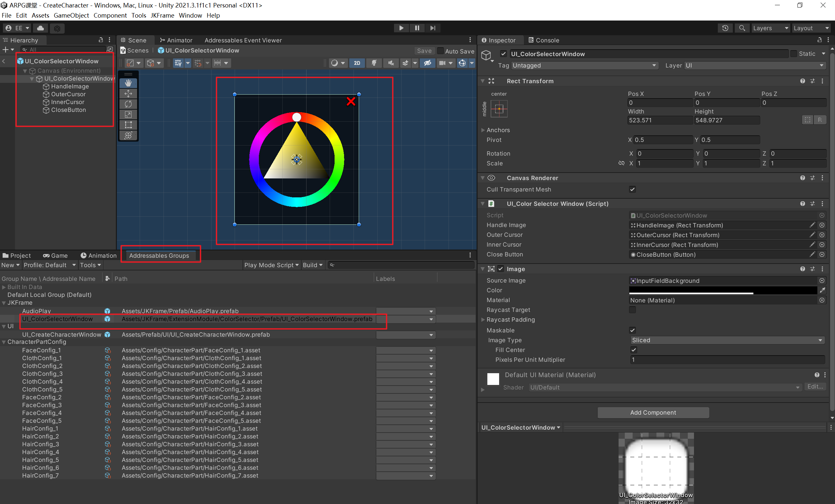Switch to the Animator tab
The image size is (835, 504).
pos(176,40)
